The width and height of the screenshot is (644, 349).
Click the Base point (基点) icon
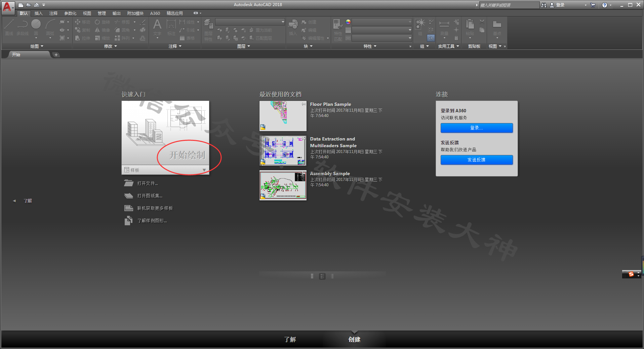[x=497, y=27]
